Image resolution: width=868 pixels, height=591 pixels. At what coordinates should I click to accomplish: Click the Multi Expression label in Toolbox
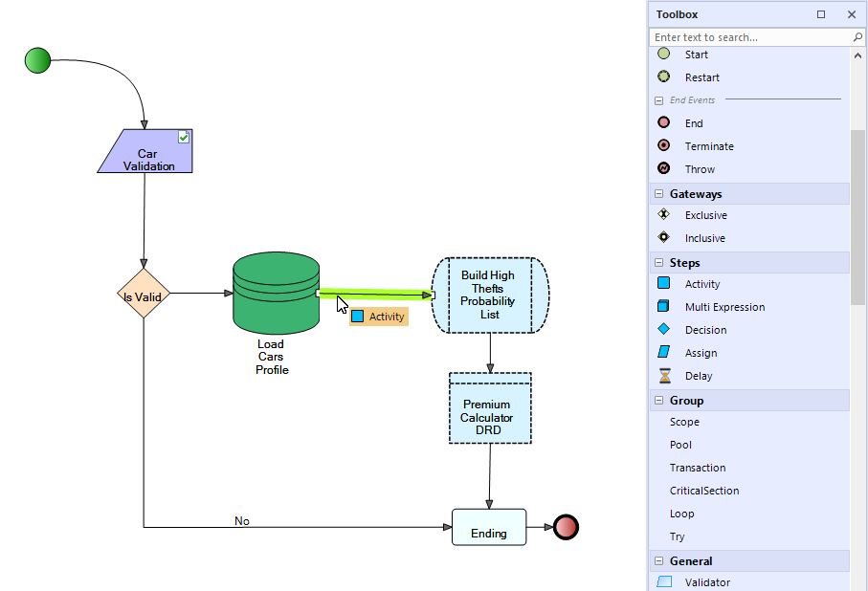[724, 307]
